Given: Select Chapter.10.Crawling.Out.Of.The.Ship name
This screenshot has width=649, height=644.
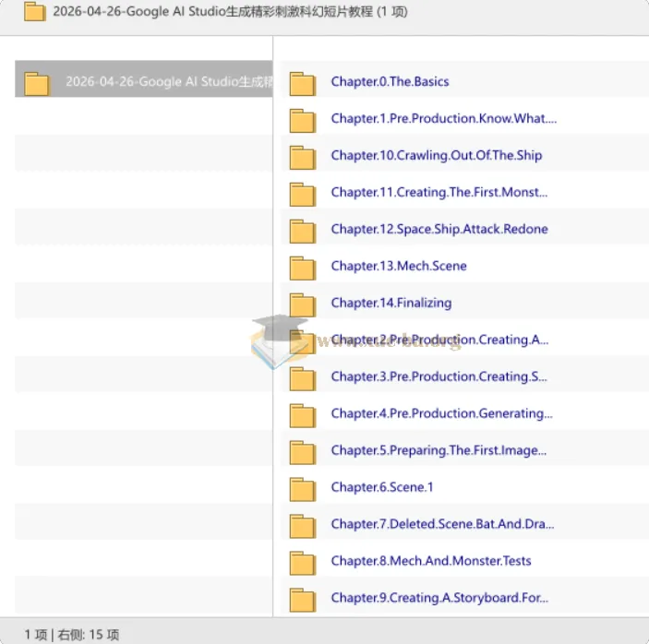Looking at the screenshot, I should coord(437,155).
